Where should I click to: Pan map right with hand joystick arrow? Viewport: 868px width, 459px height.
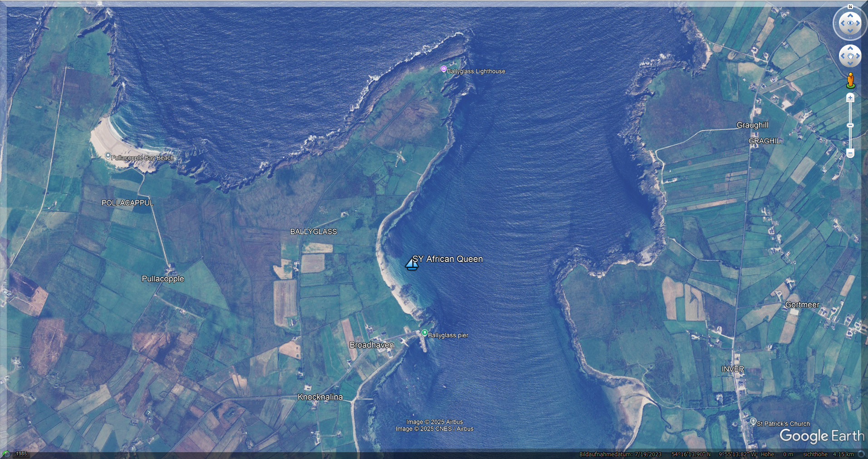click(x=858, y=56)
